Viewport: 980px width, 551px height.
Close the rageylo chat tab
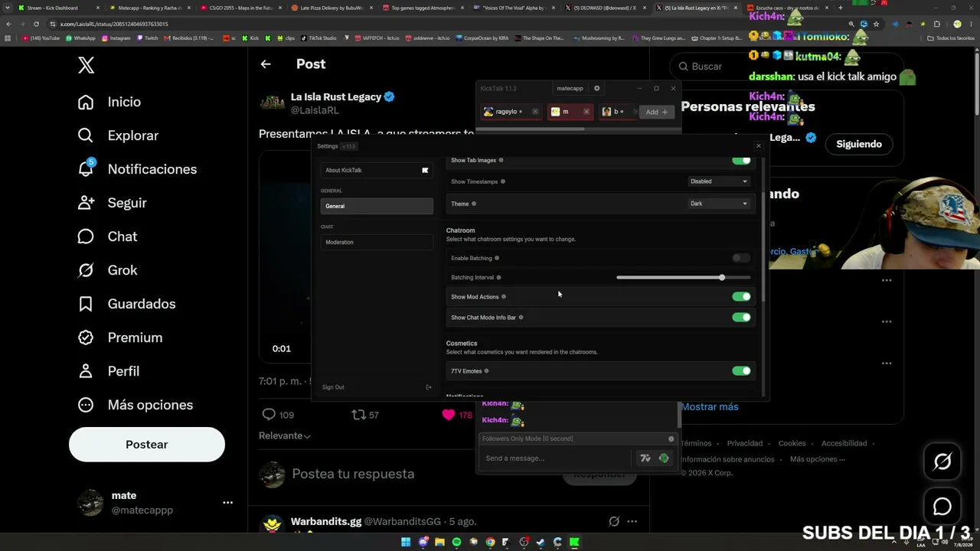click(x=535, y=112)
